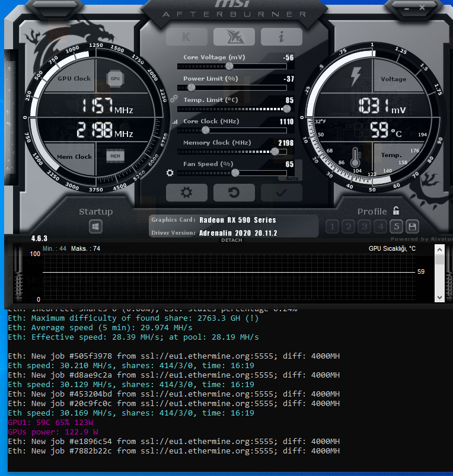Open fan speed settings gear icon
Viewport: 453px width, 476px height.
[x=170, y=172]
